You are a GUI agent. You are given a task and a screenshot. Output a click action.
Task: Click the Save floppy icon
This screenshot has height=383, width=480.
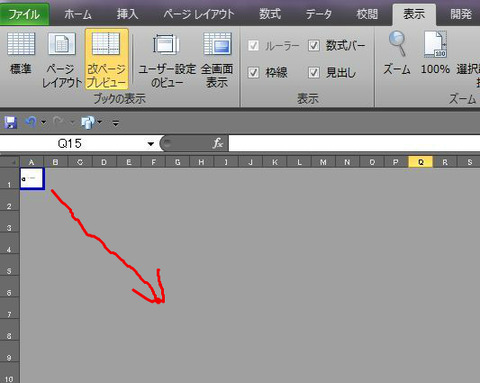pyautogui.click(x=11, y=123)
